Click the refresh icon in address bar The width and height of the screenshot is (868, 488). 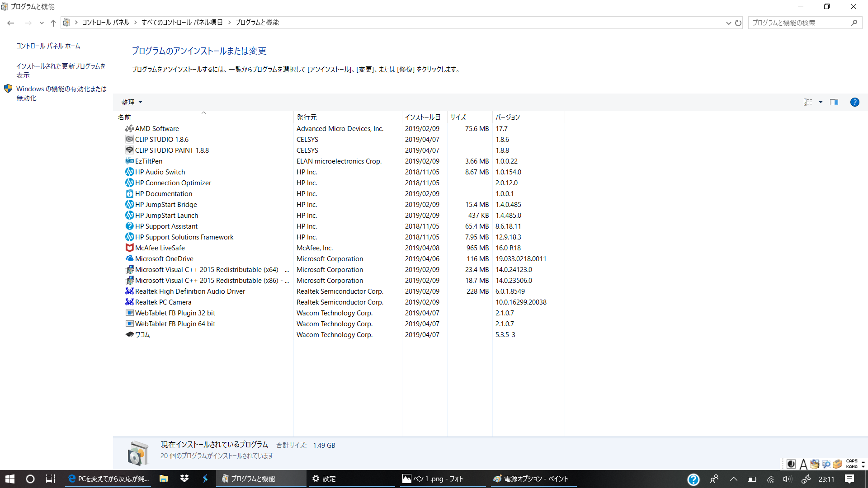pyautogui.click(x=738, y=23)
